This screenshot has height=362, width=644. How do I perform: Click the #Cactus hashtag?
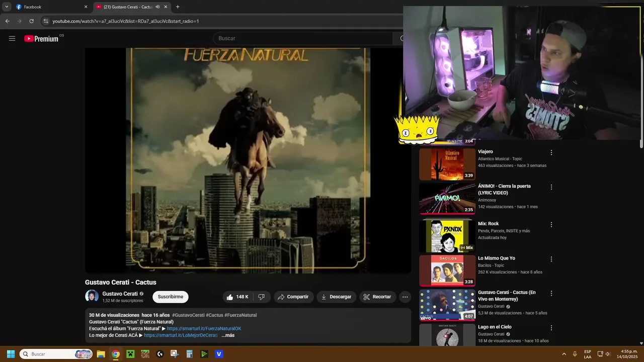pos(214,315)
